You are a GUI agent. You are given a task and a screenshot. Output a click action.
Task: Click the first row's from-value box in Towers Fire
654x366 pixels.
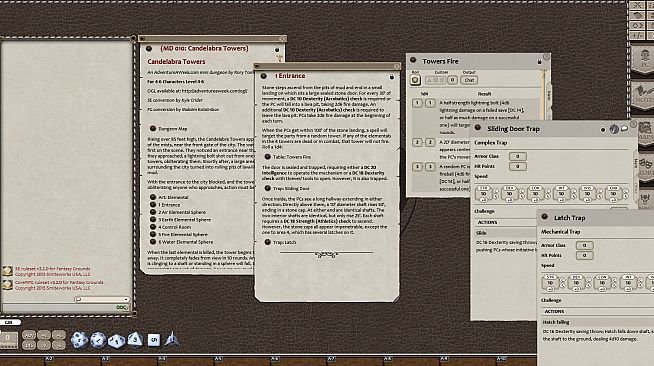point(417,103)
